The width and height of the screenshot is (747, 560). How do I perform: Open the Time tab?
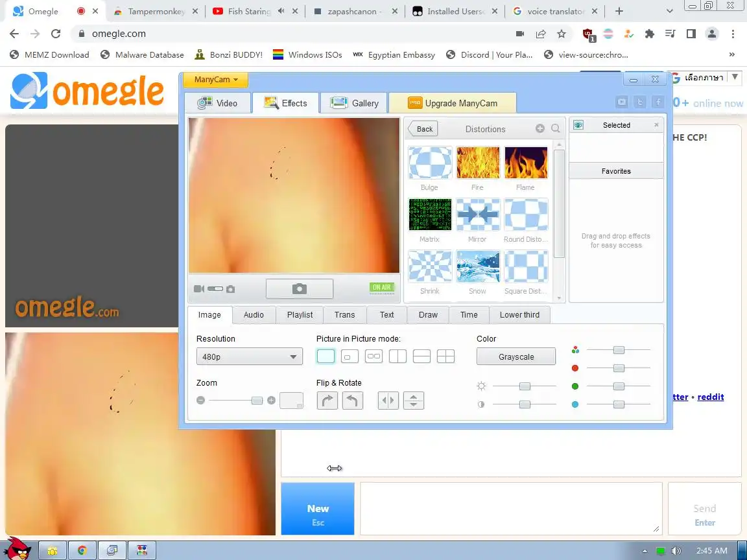point(469,315)
